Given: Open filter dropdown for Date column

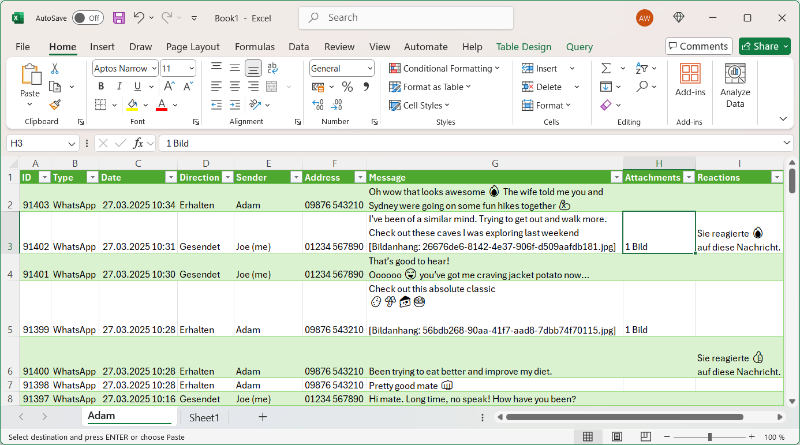Looking at the screenshot, I should 171,177.
